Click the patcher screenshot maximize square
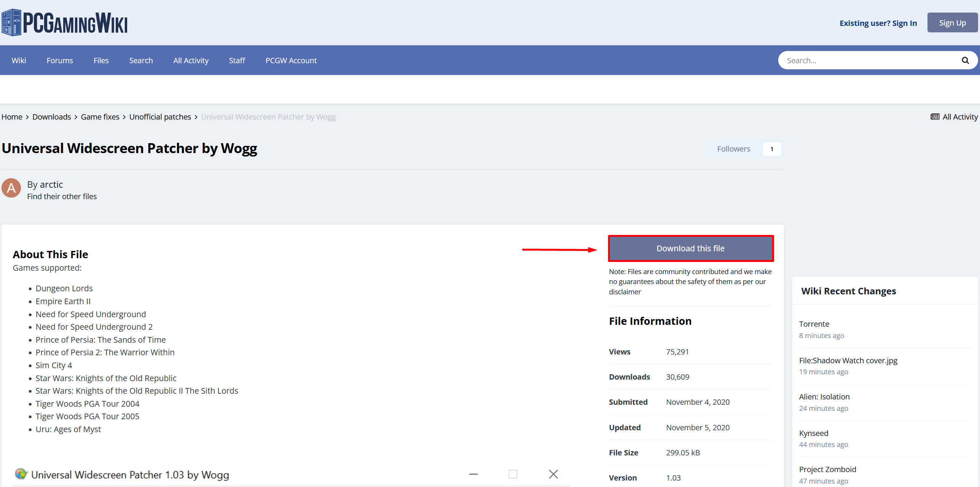 click(513, 474)
